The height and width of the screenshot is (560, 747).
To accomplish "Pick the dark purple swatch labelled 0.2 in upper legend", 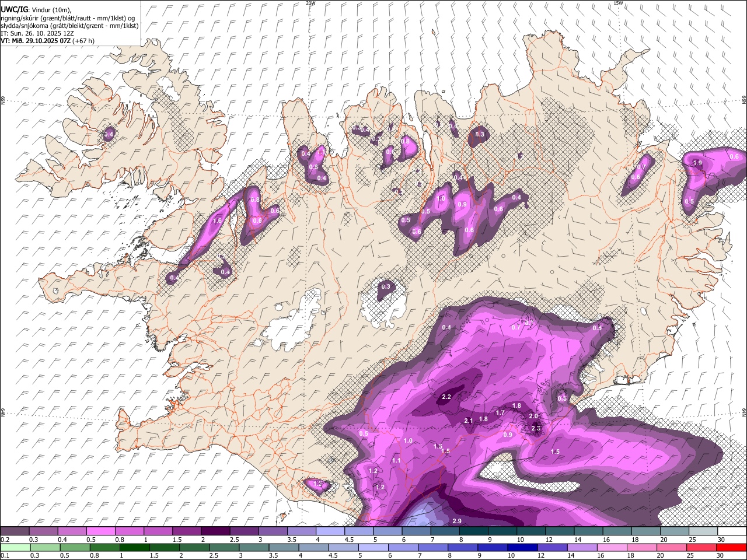I will [15, 531].
